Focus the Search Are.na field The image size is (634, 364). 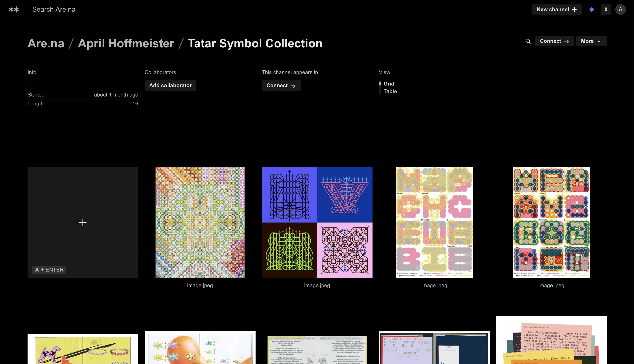point(54,10)
